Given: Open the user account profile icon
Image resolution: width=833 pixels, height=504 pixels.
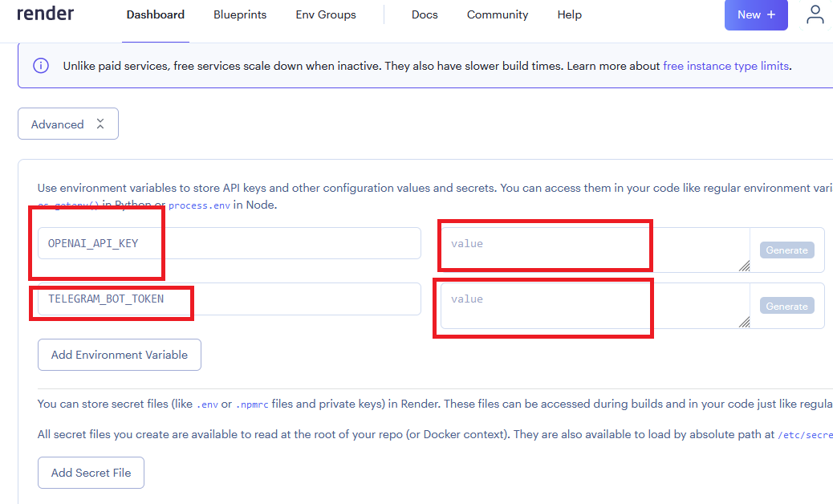Looking at the screenshot, I should coord(815,15).
